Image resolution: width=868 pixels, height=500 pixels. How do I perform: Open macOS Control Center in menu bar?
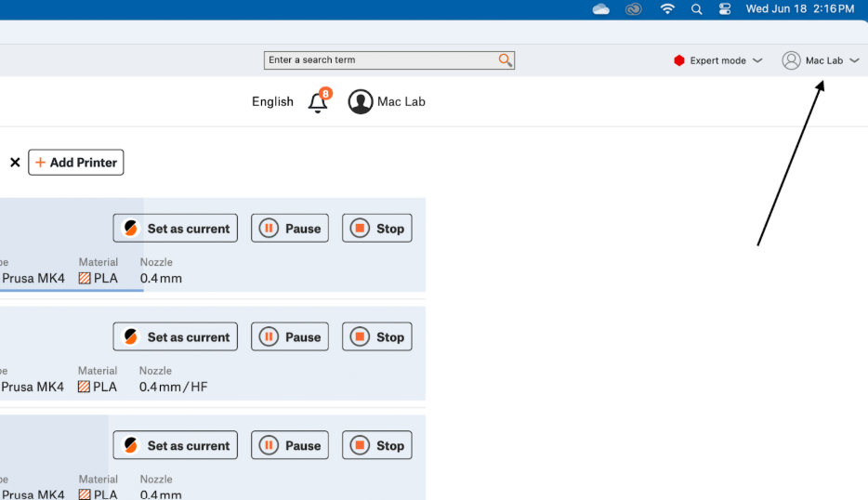click(x=725, y=9)
